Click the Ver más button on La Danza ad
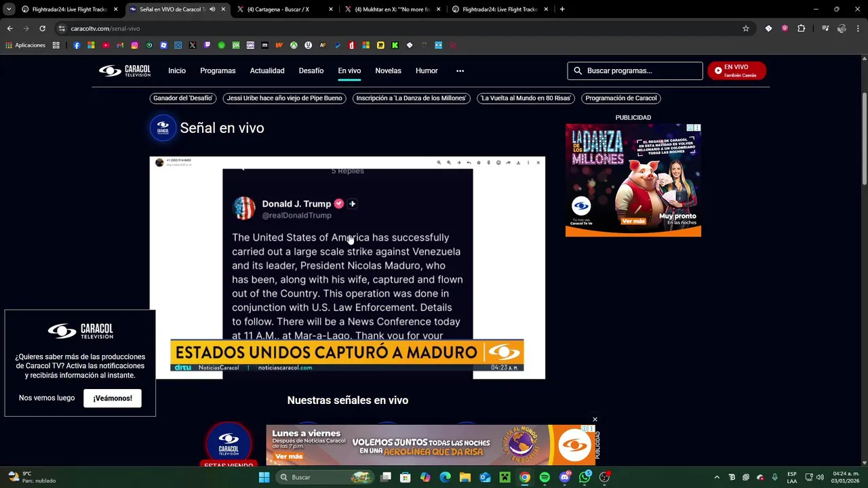Image resolution: width=868 pixels, height=488 pixels. (633, 221)
